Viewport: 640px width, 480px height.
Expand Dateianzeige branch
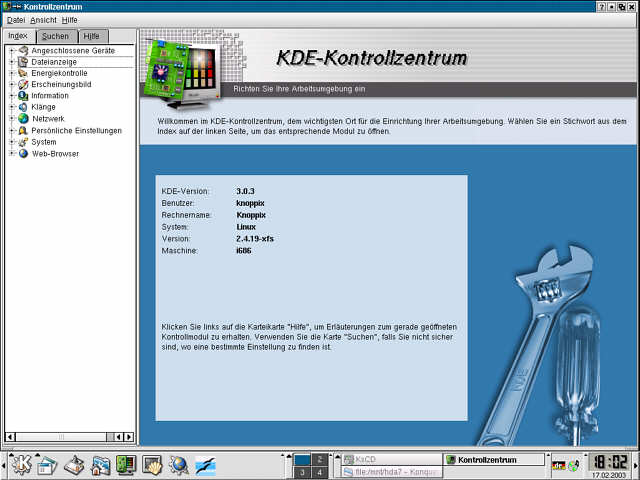(12, 62)
